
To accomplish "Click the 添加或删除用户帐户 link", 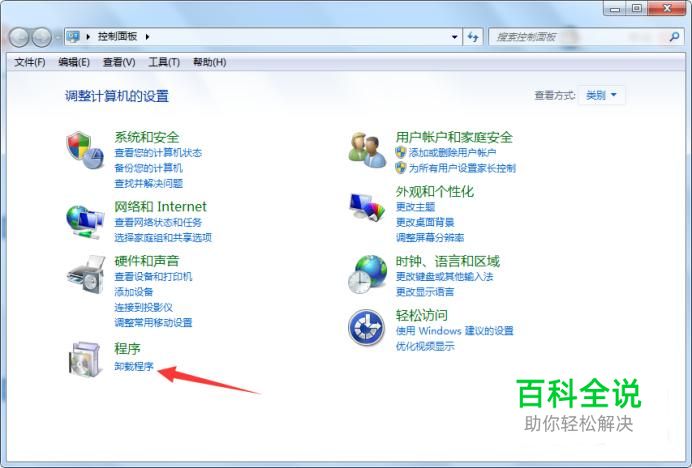I will (x=452, y=153).
